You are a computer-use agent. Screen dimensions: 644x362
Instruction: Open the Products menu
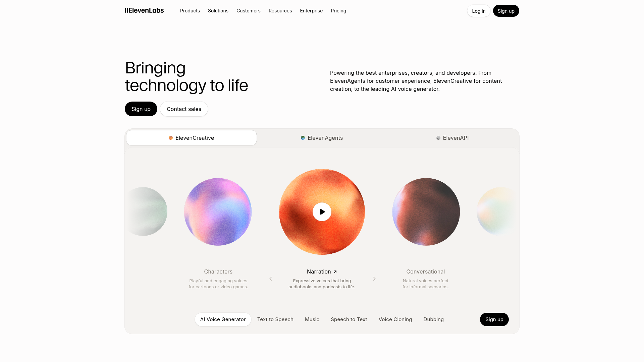pos(190,11)
